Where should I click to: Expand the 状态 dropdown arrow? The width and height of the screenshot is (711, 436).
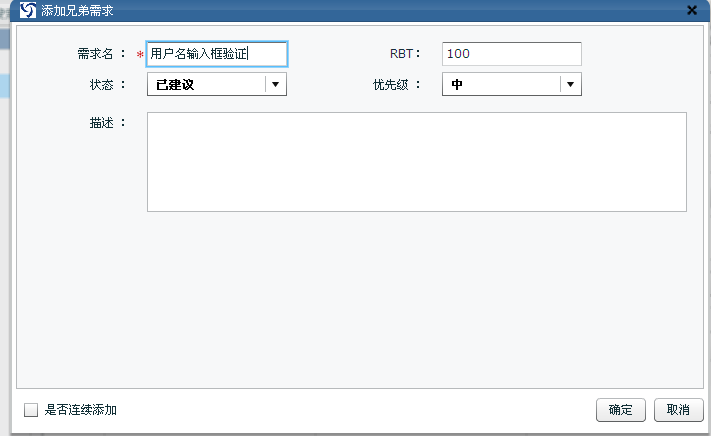(275, 85)
